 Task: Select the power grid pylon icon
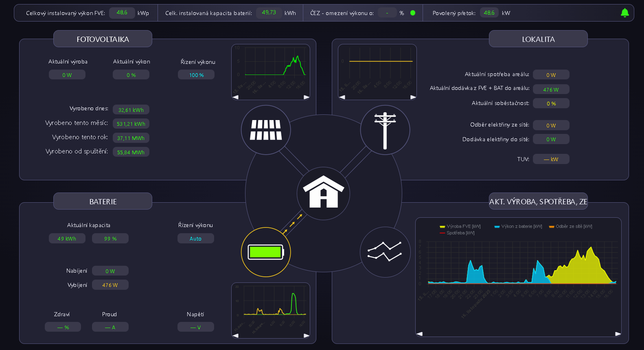pyautogui.click(x=385, y=130)
